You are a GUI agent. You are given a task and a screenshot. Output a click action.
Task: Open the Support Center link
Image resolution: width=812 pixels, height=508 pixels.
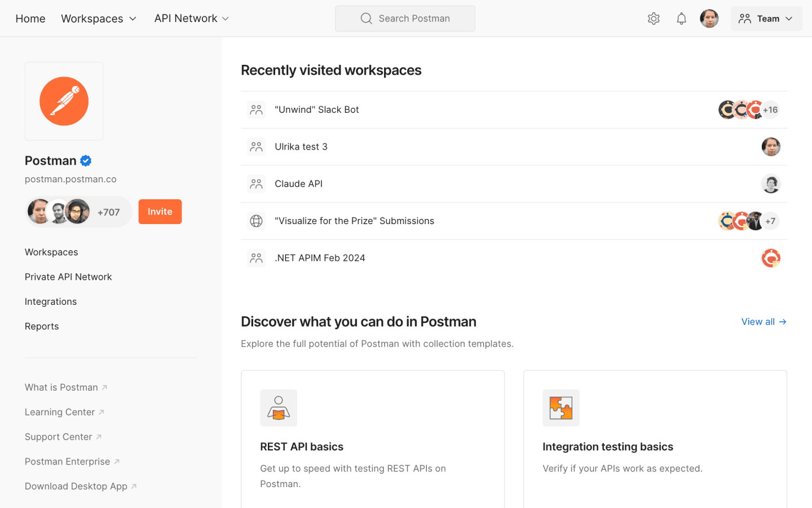coord(63,437)
